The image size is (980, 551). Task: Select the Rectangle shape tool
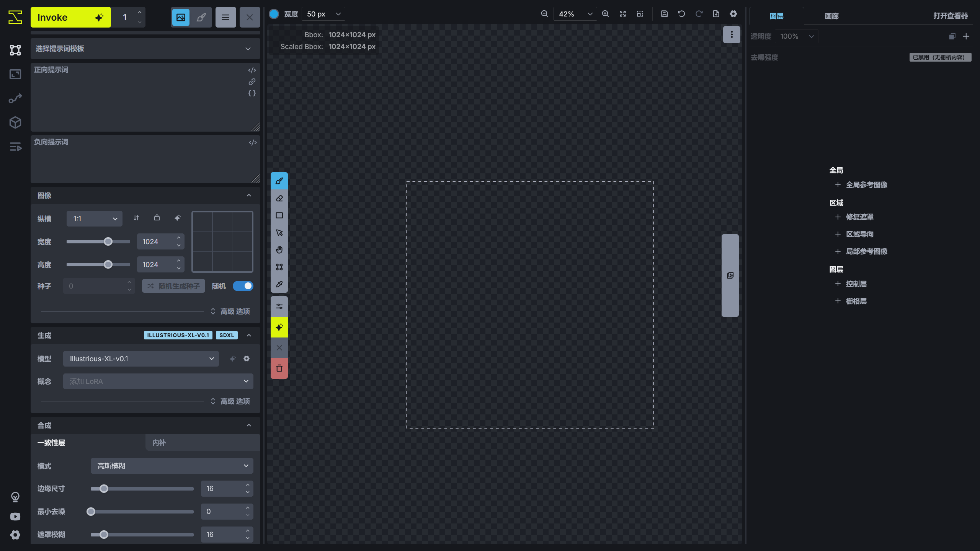pyautogui.click(x=279, y=215)
